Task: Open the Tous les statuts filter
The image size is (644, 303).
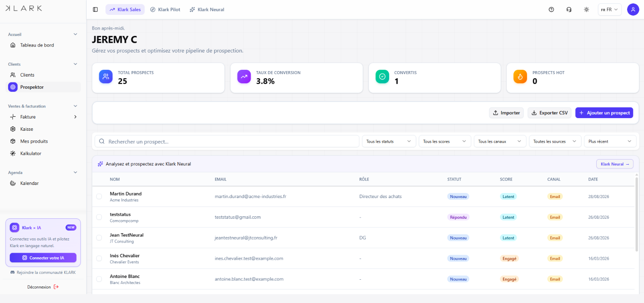Action: click(389, 141)
